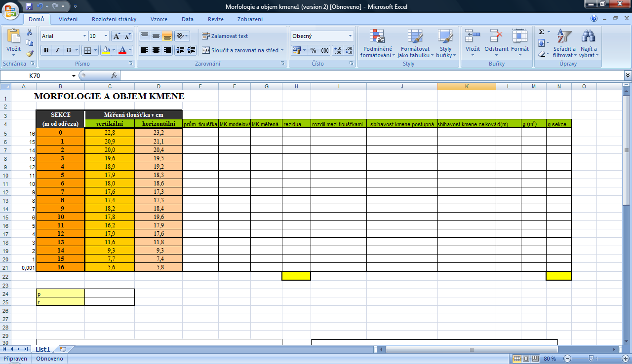Click the Office button

point(11,11)
